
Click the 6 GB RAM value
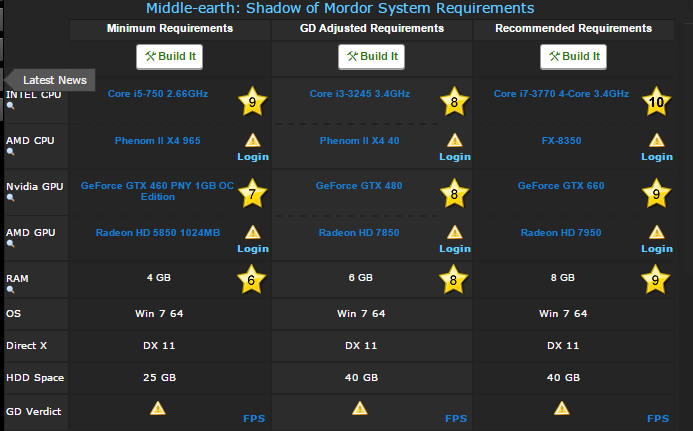pos(361,278)
